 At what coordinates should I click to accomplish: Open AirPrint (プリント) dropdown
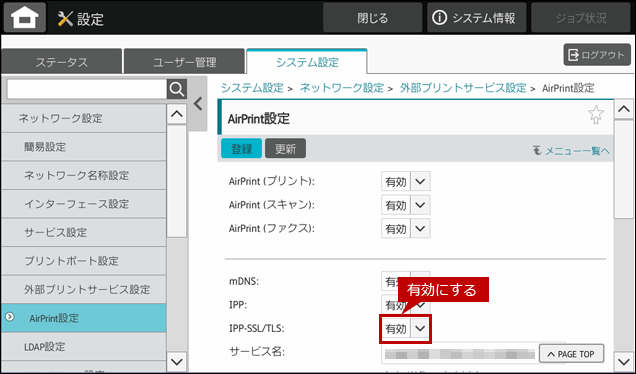(406, 181)
